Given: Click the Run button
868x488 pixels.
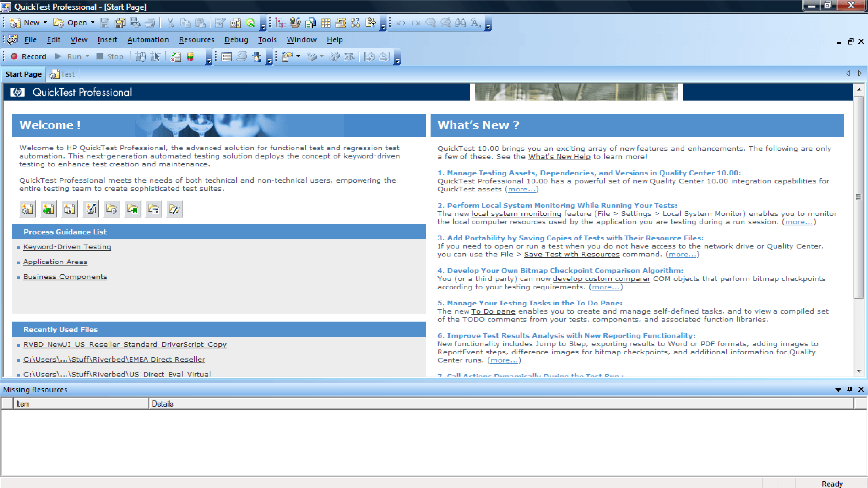Looking at the screenshot, I should point(68,56).
